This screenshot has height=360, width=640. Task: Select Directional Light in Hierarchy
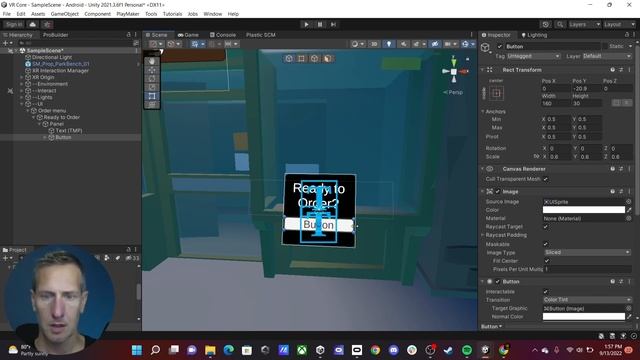click(52, 57)
